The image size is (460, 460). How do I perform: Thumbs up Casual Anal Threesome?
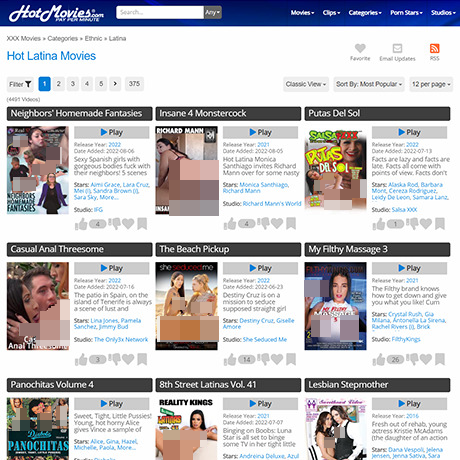[81, 360]
